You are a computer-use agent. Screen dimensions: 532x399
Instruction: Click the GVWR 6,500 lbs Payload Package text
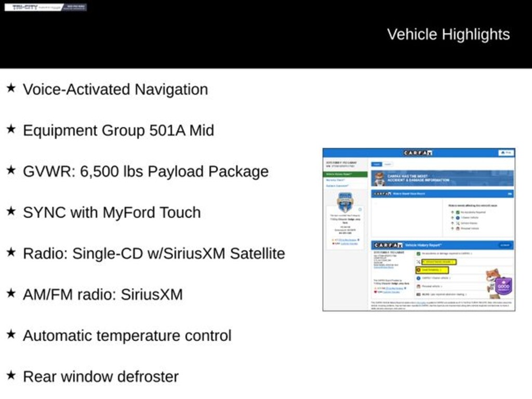(145, 171)
